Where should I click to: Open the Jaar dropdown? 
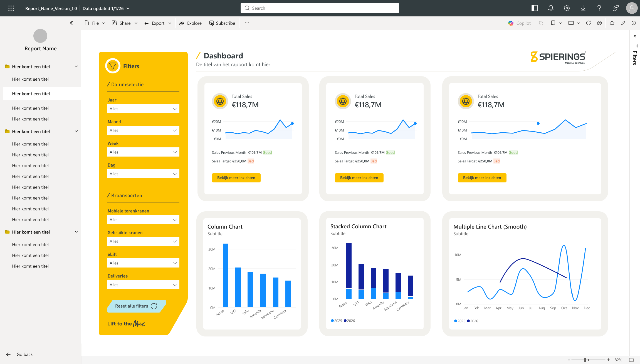[143, 109]
